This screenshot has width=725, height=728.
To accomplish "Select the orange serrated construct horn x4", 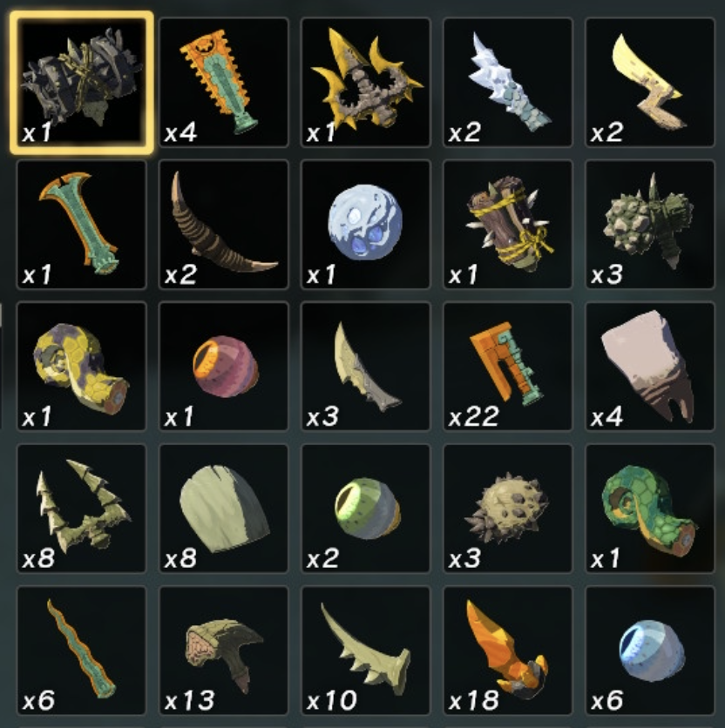I will point(224,83).
